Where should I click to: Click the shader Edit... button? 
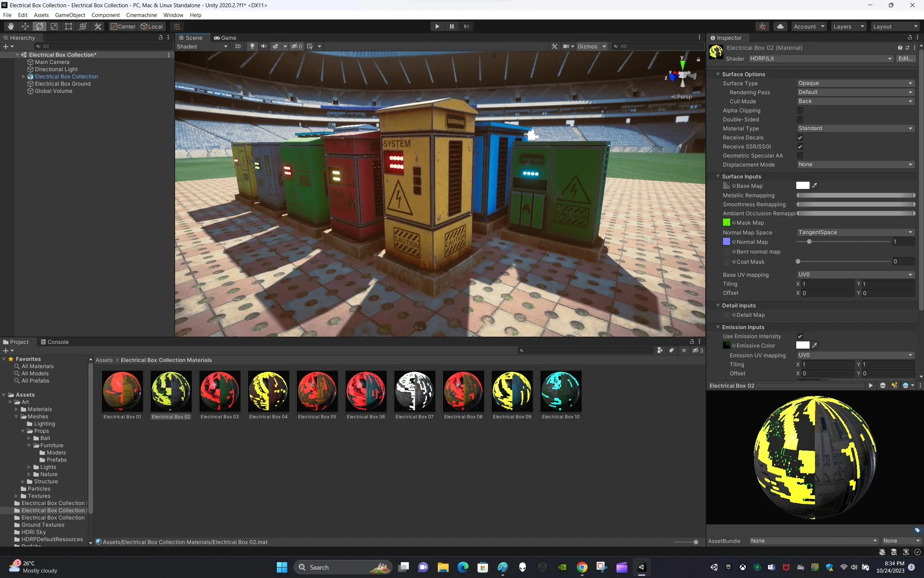tap(905, 59)
